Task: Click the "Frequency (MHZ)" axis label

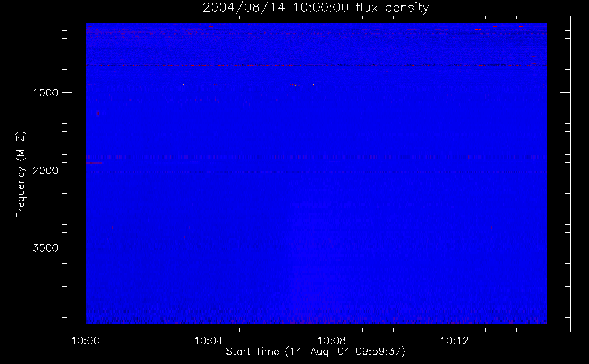Action: click(21, 174)
